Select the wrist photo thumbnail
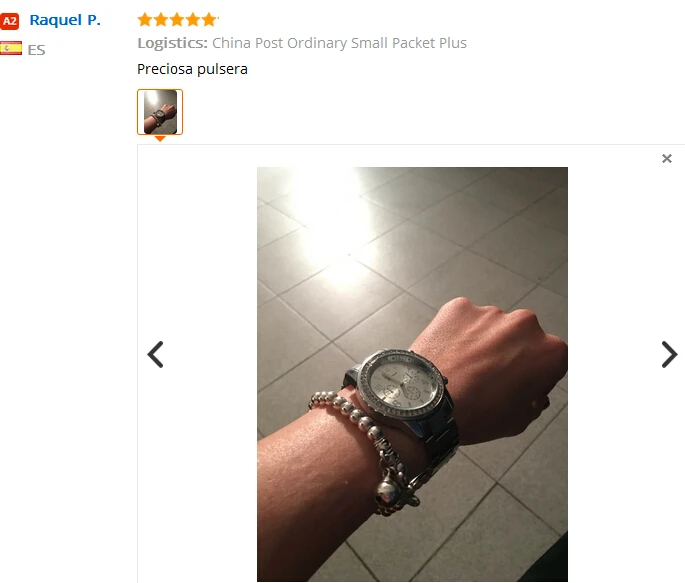The image size is (685, 583). point(160,112)
